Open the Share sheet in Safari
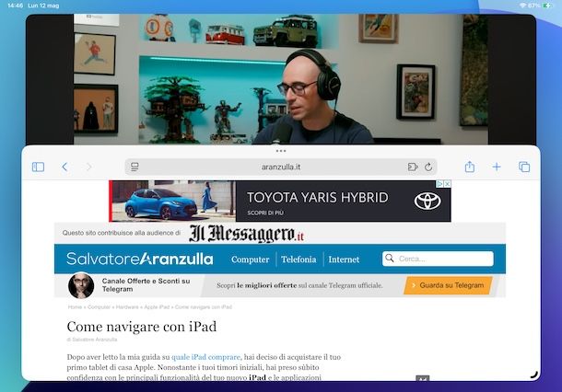Viewport: 562px width, 392px height. [x=469, y=167]
